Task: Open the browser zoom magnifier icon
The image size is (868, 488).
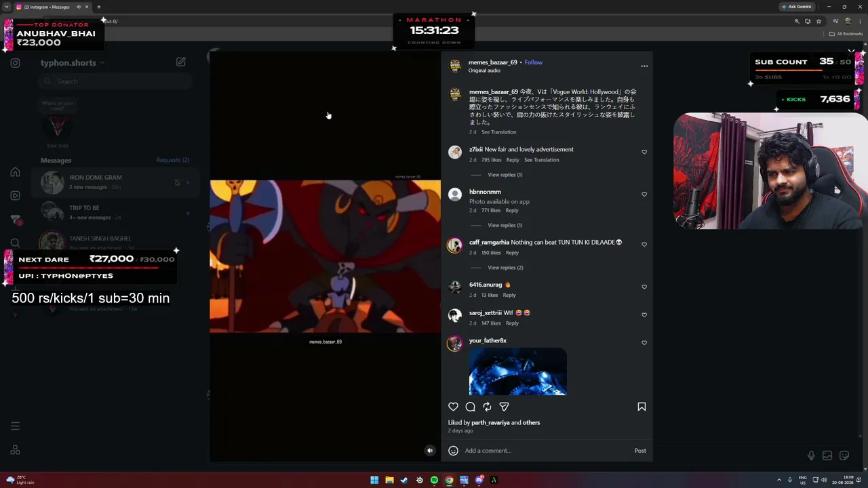Action: tap(797, 21)
